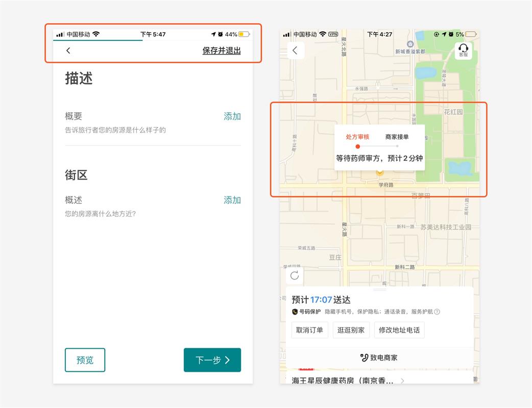Image resolution: width=532 pixels, height=408 pixels.
Task: Tap the phone icon beside 致电商家
Action: click(364, 358)
